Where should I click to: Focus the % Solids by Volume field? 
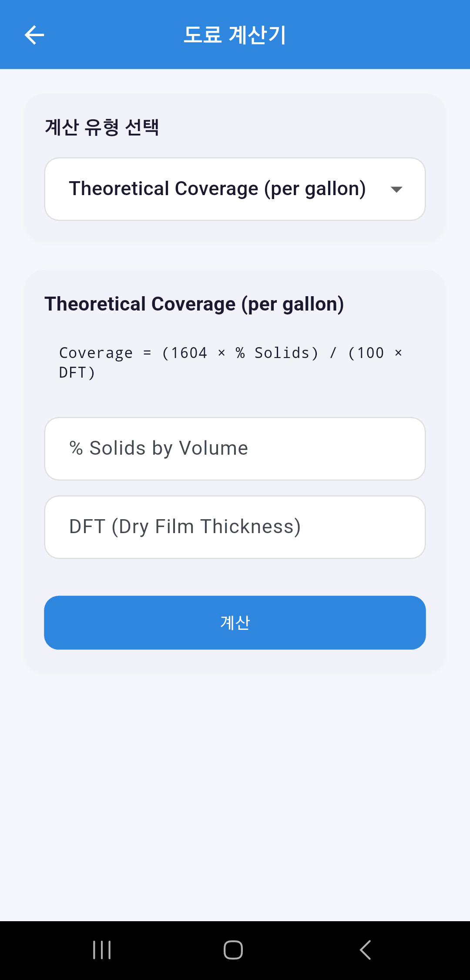(x=235, y=449)
